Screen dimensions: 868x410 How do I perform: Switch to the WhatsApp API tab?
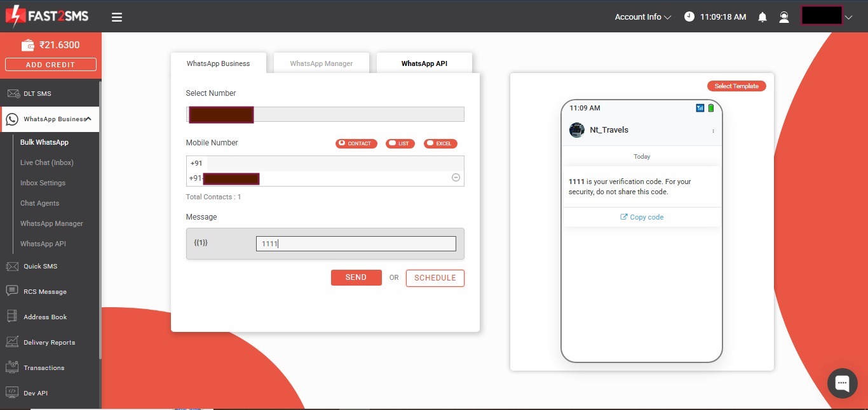coord(424,63)
